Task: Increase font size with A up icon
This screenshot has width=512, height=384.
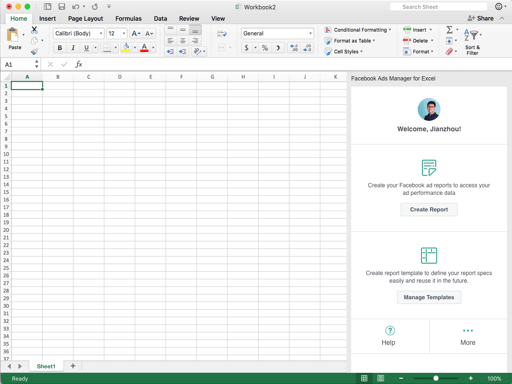Action: click(x=136, y=34)
